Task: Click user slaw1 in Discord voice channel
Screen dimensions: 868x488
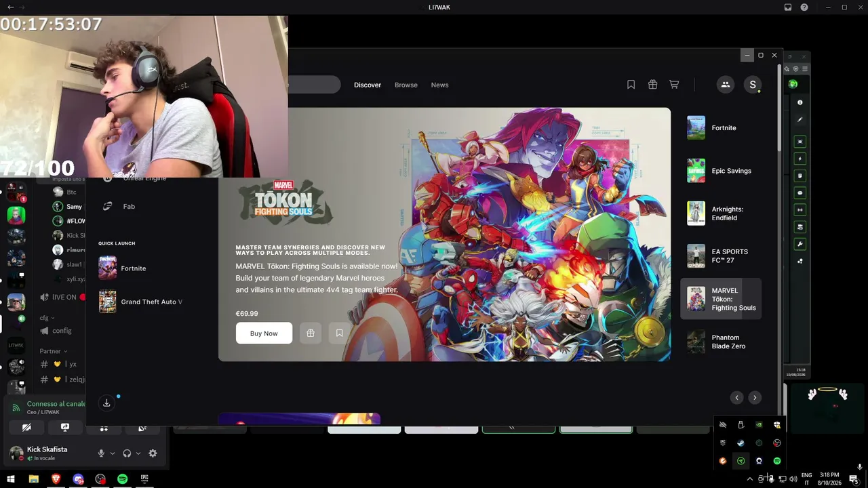Action: click(68, 264)
